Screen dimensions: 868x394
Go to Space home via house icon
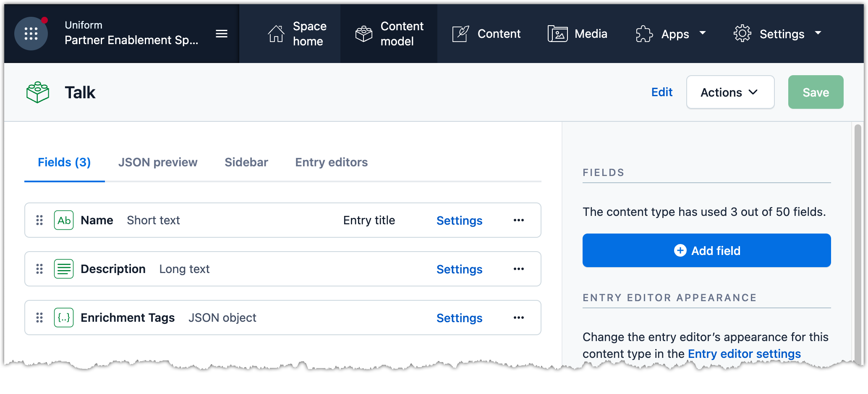(276, 34)
